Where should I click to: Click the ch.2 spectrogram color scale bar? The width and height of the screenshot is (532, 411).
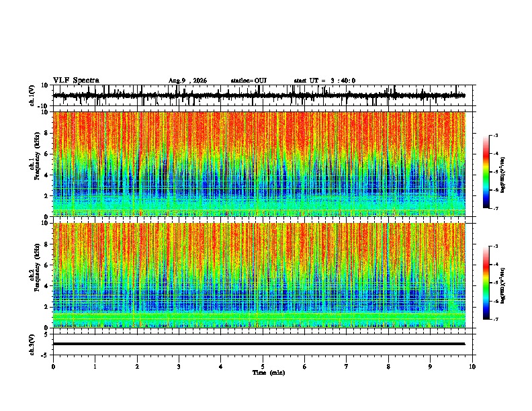486,283
